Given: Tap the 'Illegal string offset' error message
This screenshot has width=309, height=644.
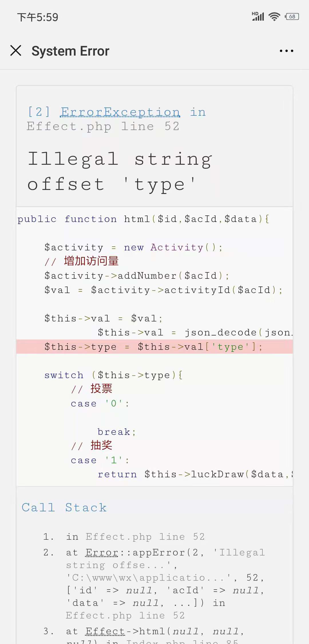Looking at the screenshot, I should 120,171.
